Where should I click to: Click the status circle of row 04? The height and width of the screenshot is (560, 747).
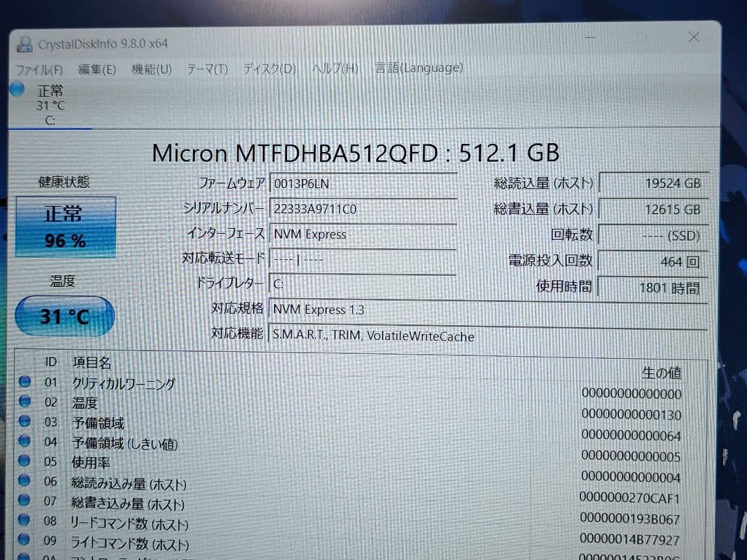point(24,440)
